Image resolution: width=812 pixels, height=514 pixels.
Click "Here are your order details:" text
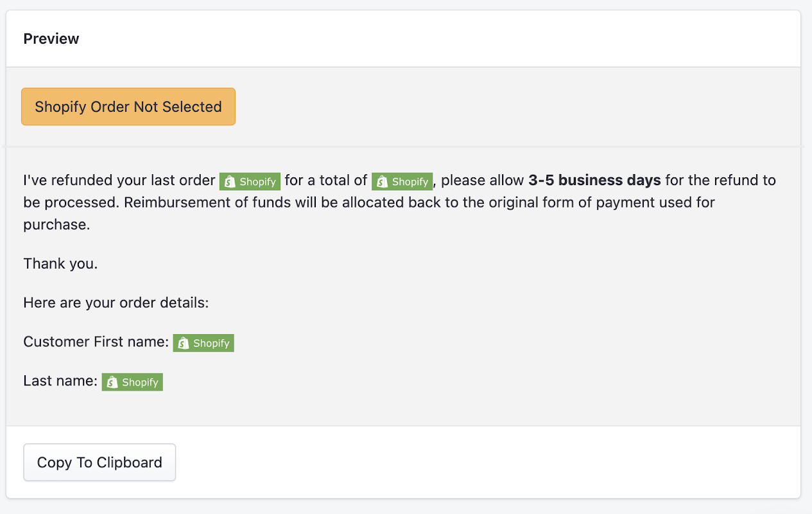point(116,303)
